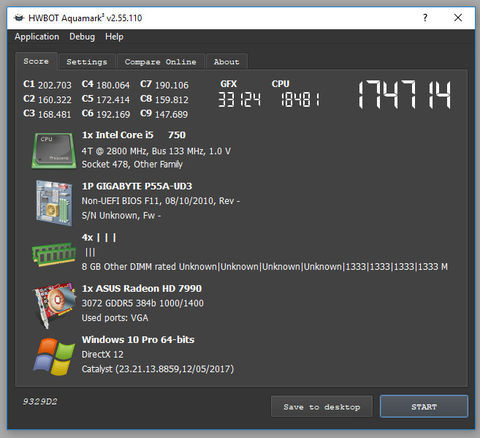Click Save to desktop button

pos(322,407)
